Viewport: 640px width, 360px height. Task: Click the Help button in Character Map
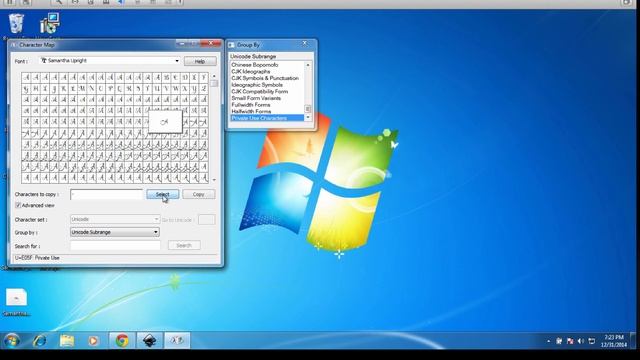pyautogui.click(x=200, y=61)
